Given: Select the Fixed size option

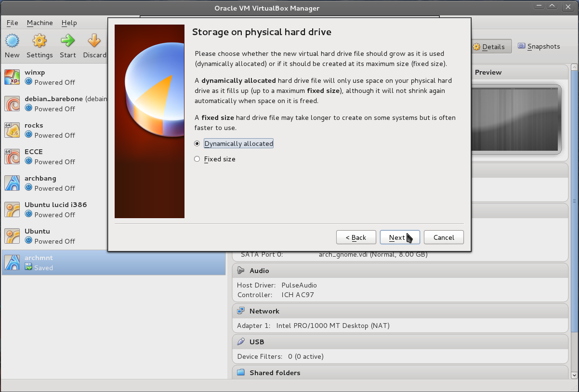Looking at the screenshot, I should click(x=197, y=158).
